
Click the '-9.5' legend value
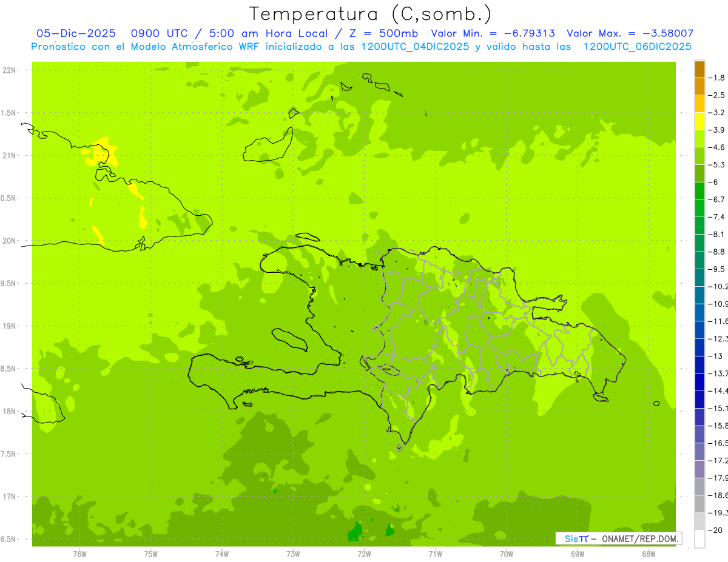coord(717,269)
